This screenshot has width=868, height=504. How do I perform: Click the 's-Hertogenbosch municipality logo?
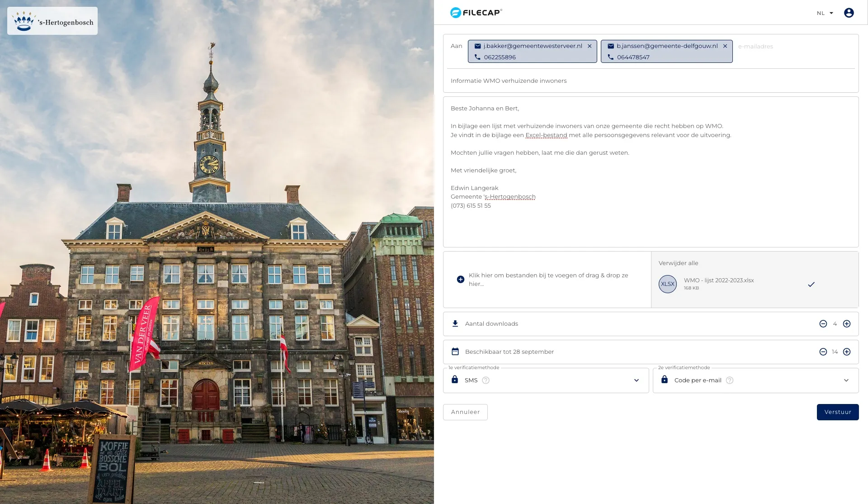coord(52,20)
